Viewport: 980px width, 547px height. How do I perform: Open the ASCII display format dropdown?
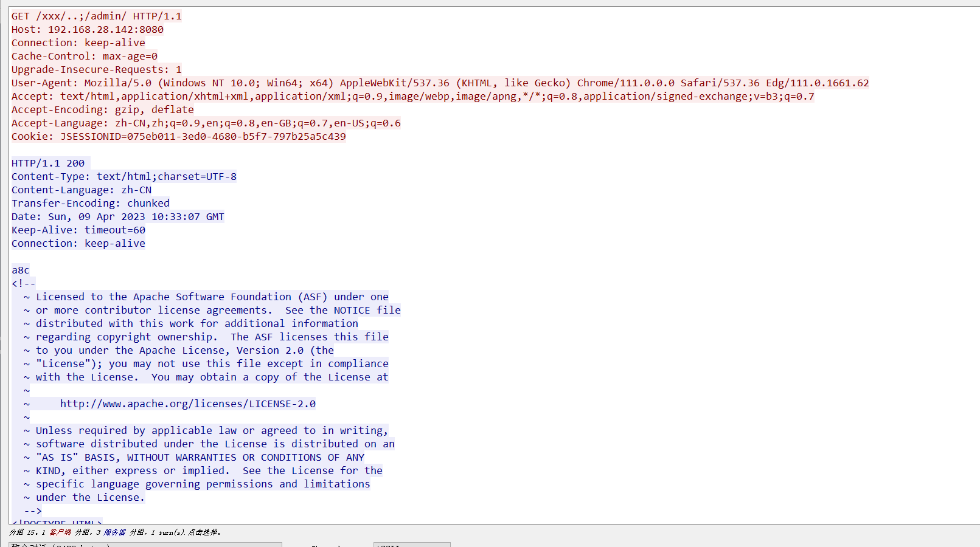click(412, 545)
